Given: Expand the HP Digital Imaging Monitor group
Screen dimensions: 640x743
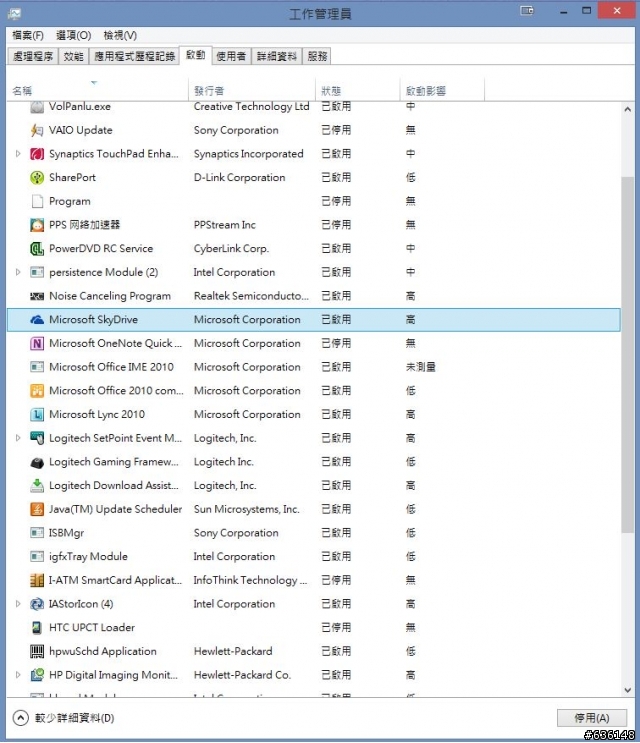Looking at the screenshot, I should point(18,675).
